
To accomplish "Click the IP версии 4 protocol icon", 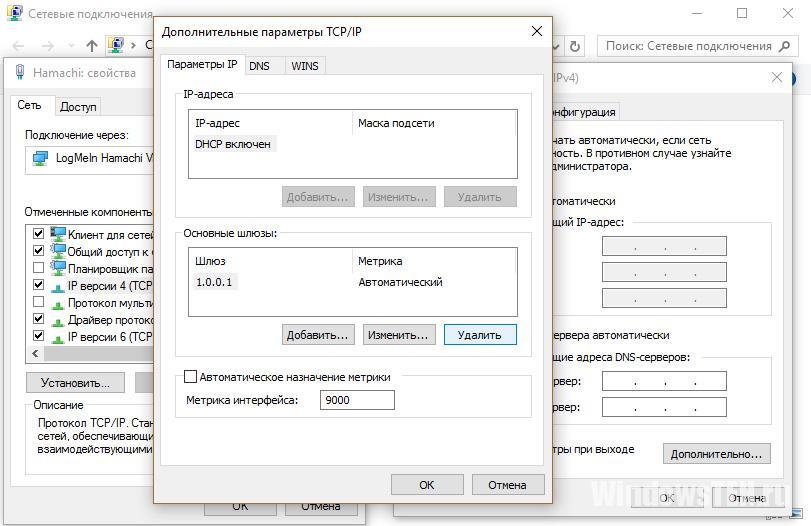I will [58, 286].
